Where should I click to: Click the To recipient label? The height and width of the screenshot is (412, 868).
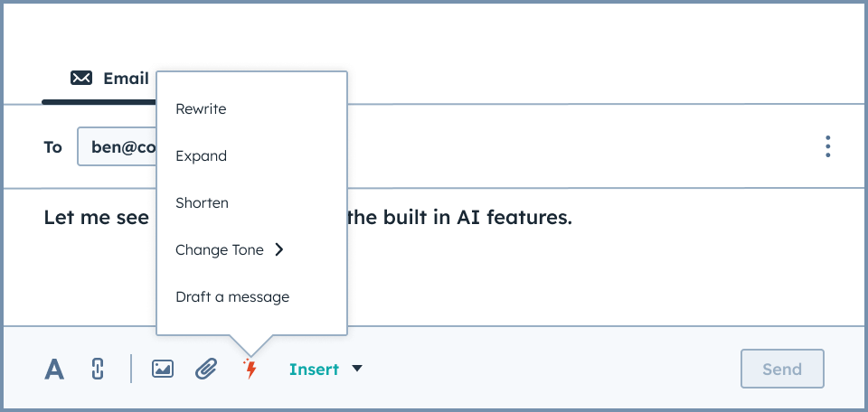53,147
